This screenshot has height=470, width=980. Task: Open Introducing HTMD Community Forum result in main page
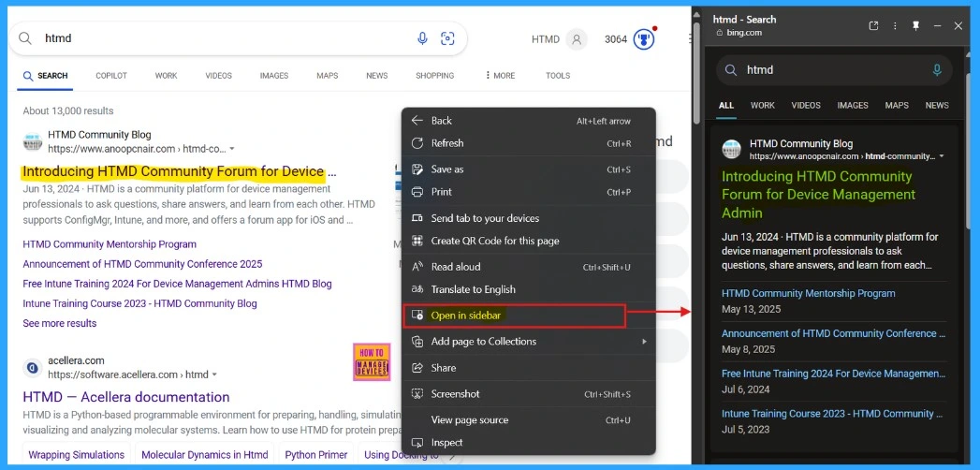179,172
